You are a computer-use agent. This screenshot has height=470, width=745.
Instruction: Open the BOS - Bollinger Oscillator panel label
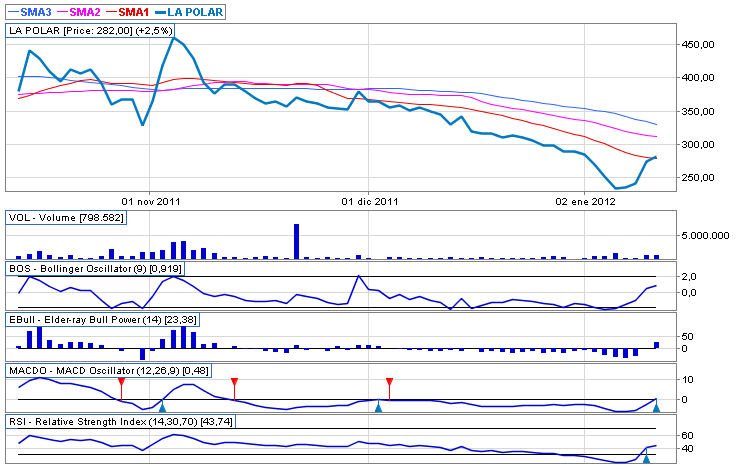(x=95, y=269)
